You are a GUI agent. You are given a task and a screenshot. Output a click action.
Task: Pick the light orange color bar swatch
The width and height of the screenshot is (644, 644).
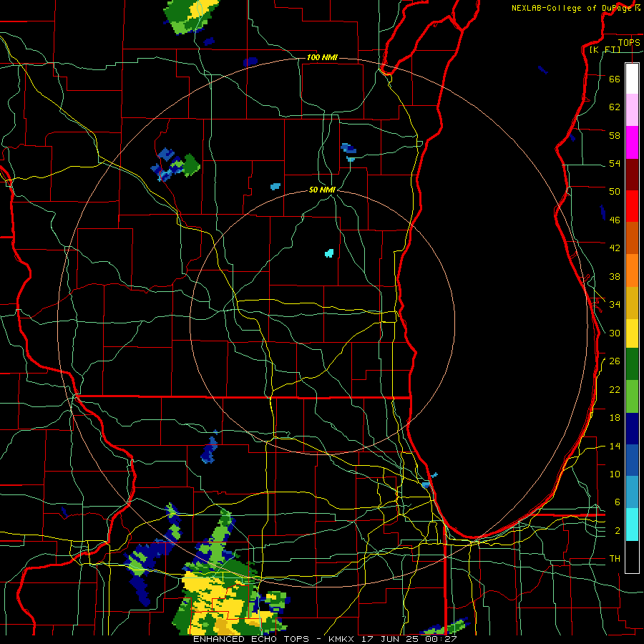tap(632, 270)
